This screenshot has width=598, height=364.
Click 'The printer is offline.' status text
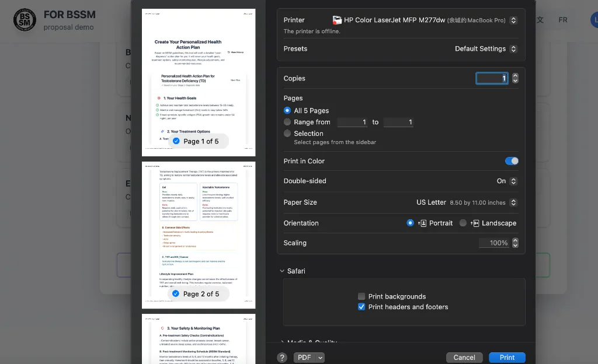click(x=312, y=32)
